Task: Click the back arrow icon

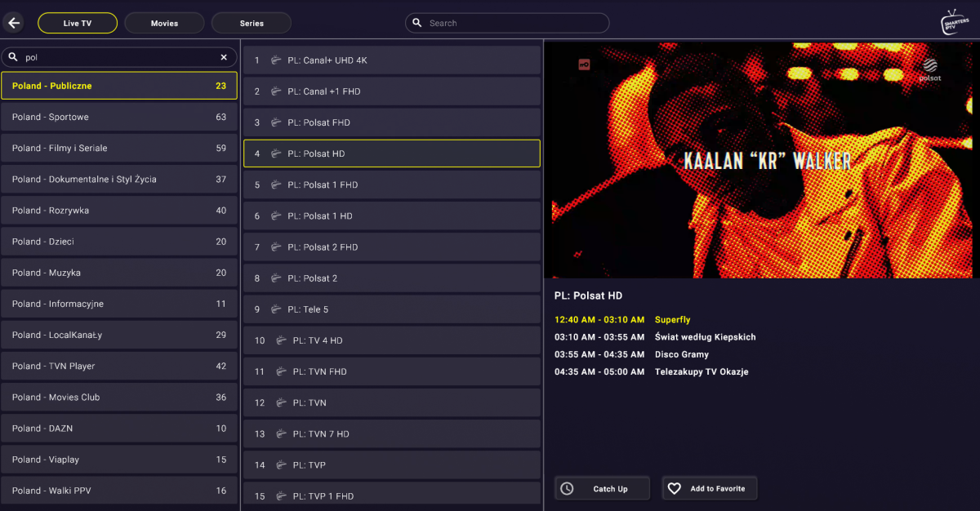Action: (x=14, y=23)
